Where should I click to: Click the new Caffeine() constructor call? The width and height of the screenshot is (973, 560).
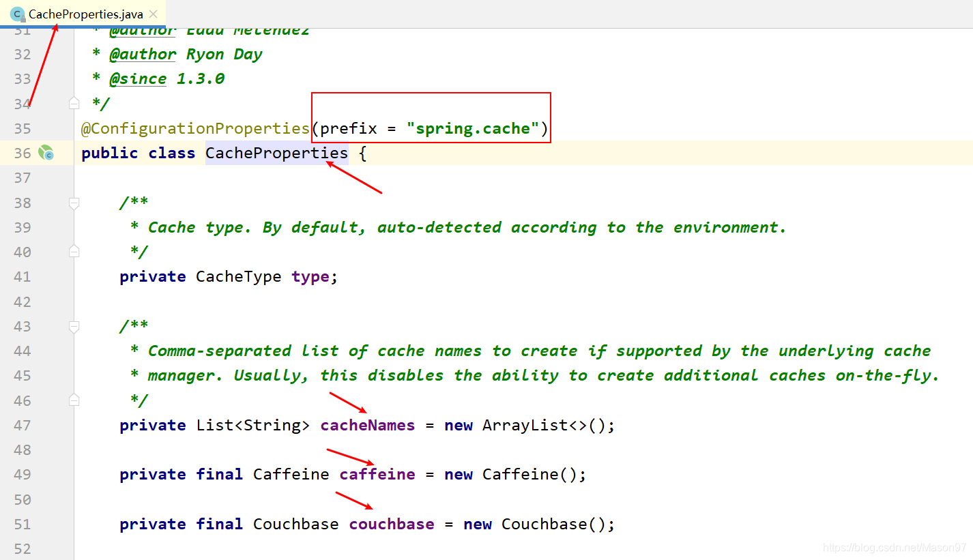511,474
